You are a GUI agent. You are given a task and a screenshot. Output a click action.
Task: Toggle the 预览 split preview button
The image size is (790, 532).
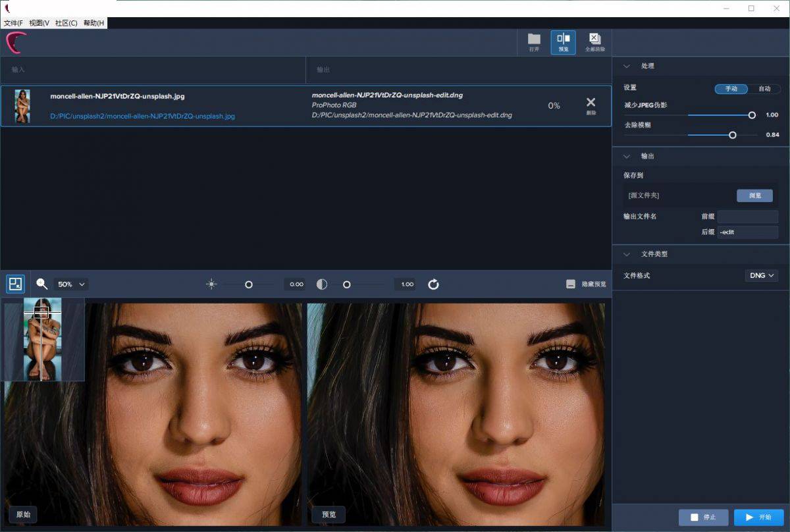(x=564, y=42)
